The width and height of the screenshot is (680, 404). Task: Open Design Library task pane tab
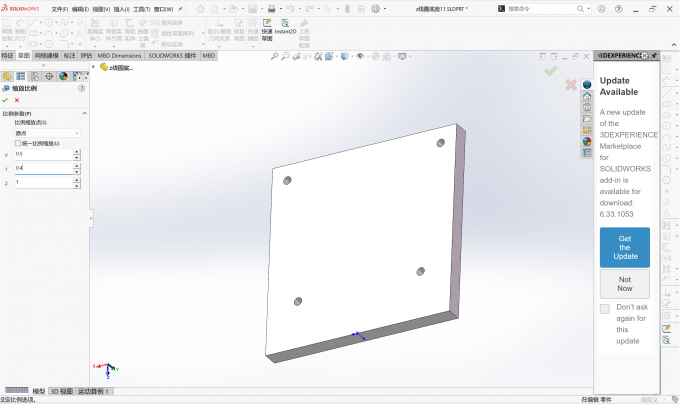(587, 107)
